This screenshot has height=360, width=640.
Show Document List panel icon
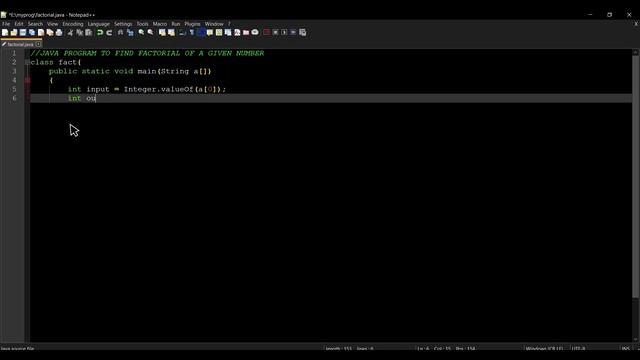228,32
